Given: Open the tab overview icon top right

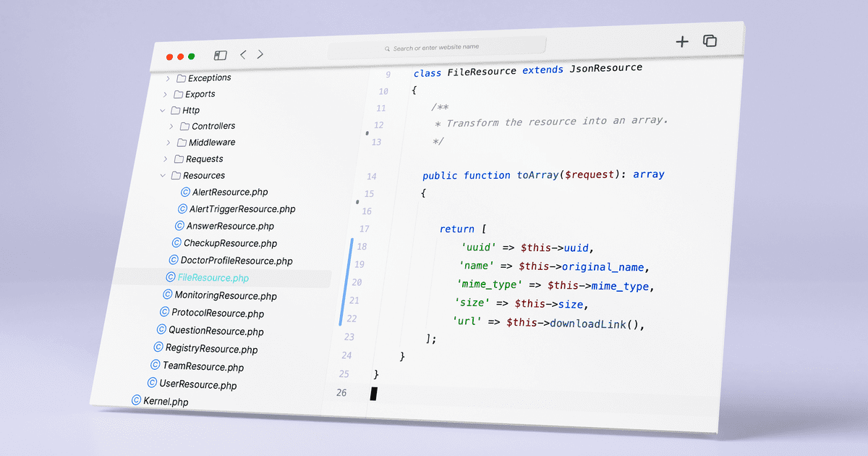Looking at the screenshot, I should pyautogui.click(x=710, y=41).
